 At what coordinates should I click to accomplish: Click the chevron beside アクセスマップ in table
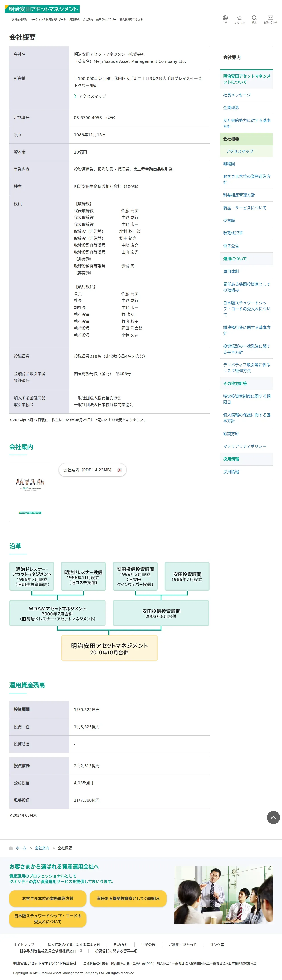point(75,96)
